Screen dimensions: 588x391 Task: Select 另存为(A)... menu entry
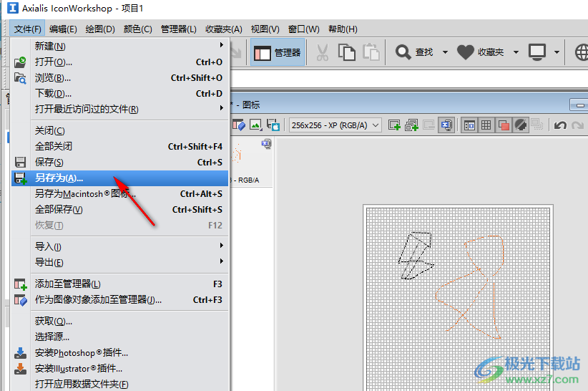(x=119, y=178)
